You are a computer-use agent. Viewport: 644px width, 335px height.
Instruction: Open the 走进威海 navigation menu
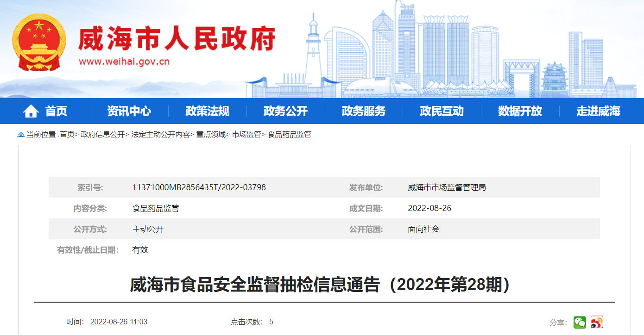point(598,111)
